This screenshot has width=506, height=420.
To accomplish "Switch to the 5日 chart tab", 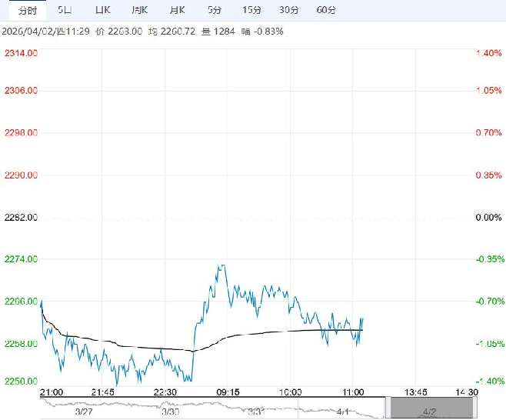I will (x=65, y=10).
